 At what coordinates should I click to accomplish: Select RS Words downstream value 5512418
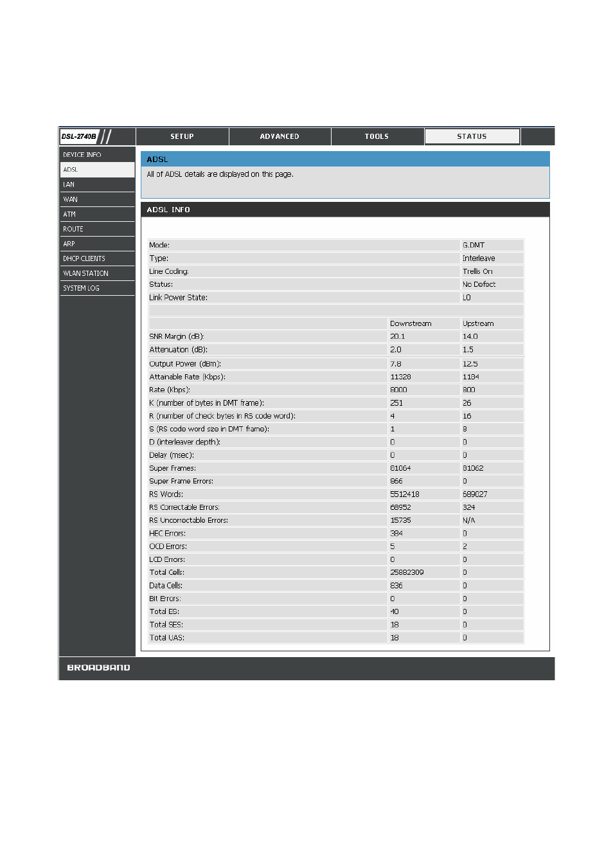click(x=405, y=494)
